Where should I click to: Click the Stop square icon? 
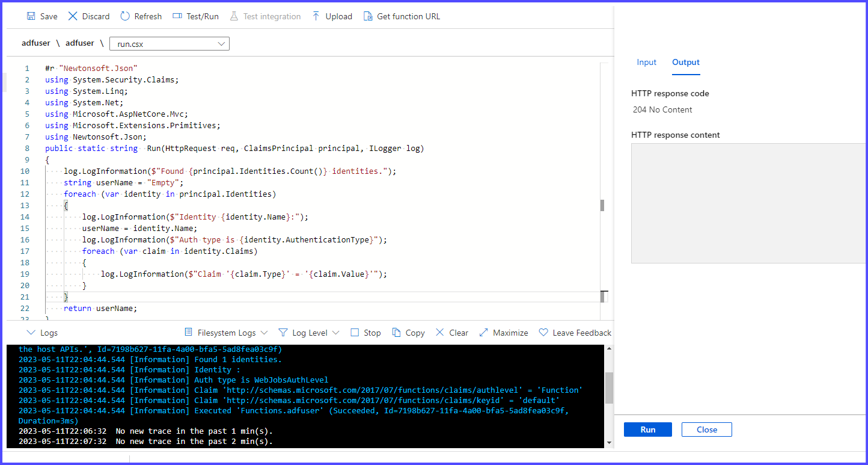355,333
